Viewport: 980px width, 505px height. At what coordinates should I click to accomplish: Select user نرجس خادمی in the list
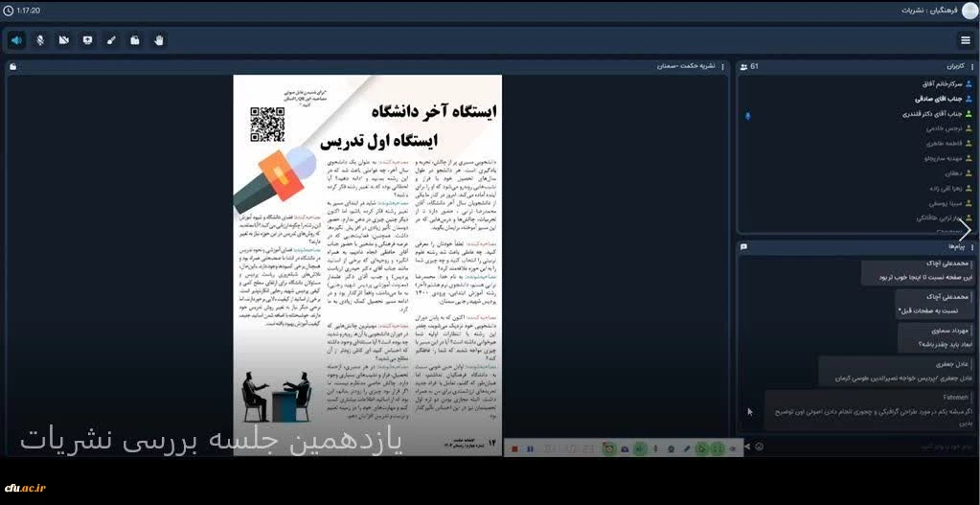click(x=922, y=128)
